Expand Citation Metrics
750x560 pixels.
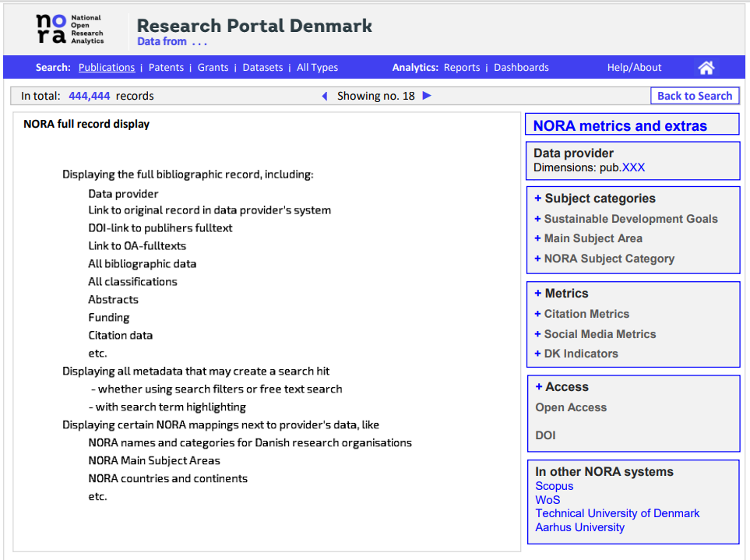(538, 314)
